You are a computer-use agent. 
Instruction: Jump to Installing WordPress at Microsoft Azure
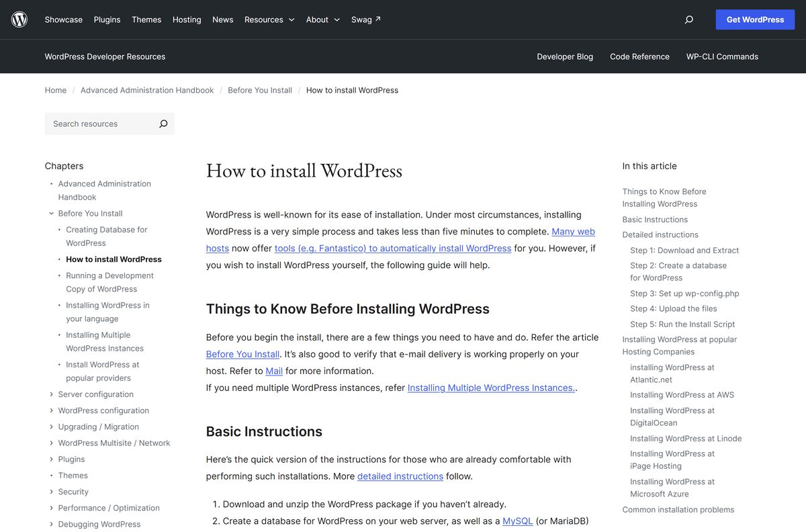pos(672,488)
